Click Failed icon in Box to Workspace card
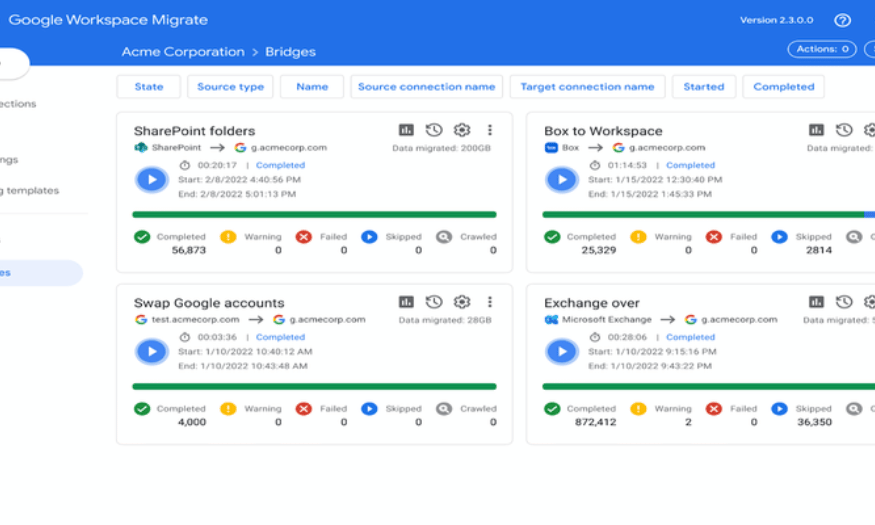875x525 pixels. tap(714, 237)
